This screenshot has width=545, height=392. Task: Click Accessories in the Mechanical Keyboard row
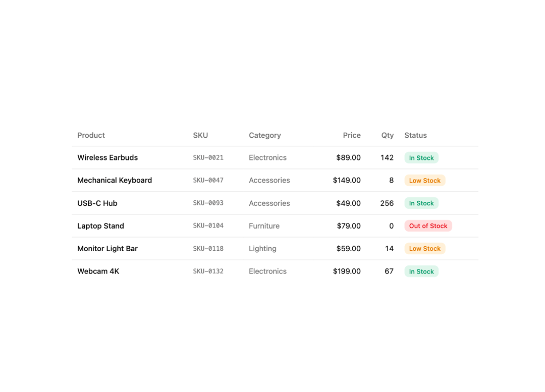click(x=269, y=181)
